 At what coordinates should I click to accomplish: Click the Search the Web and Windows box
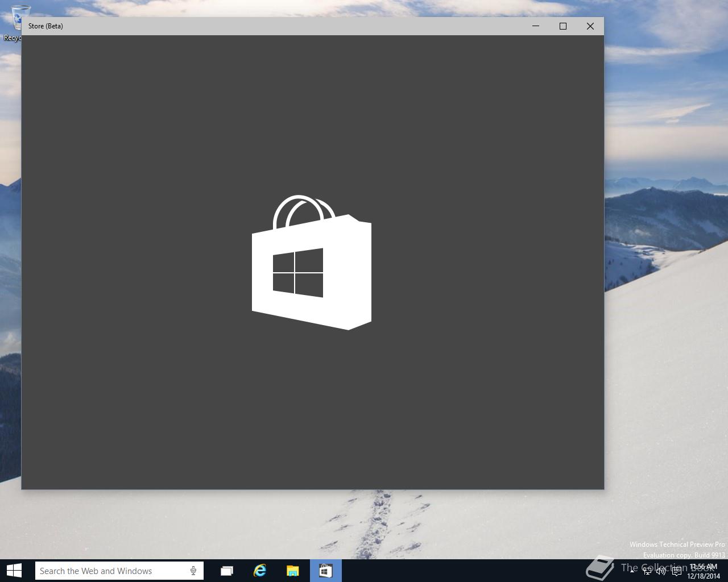pos(119,571)
